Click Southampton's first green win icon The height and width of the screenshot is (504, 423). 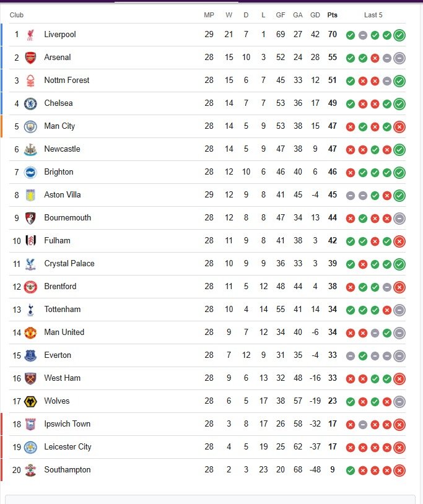click(x=351, y=470)
